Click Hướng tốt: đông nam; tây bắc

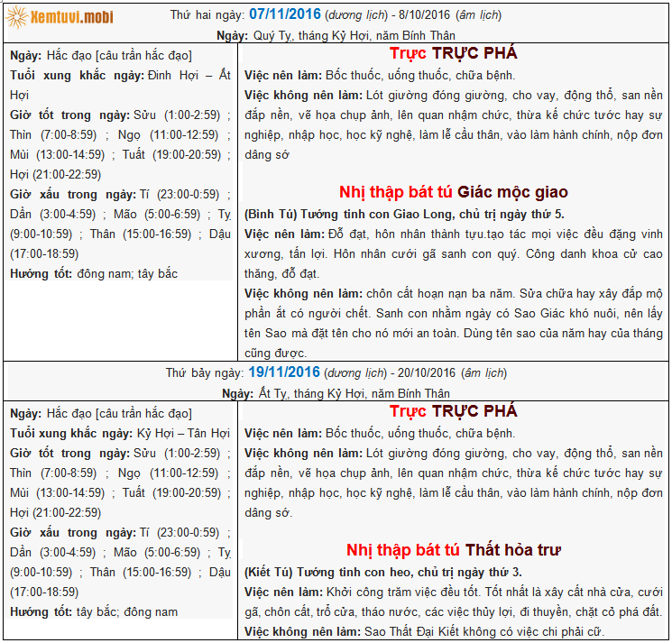94,272
